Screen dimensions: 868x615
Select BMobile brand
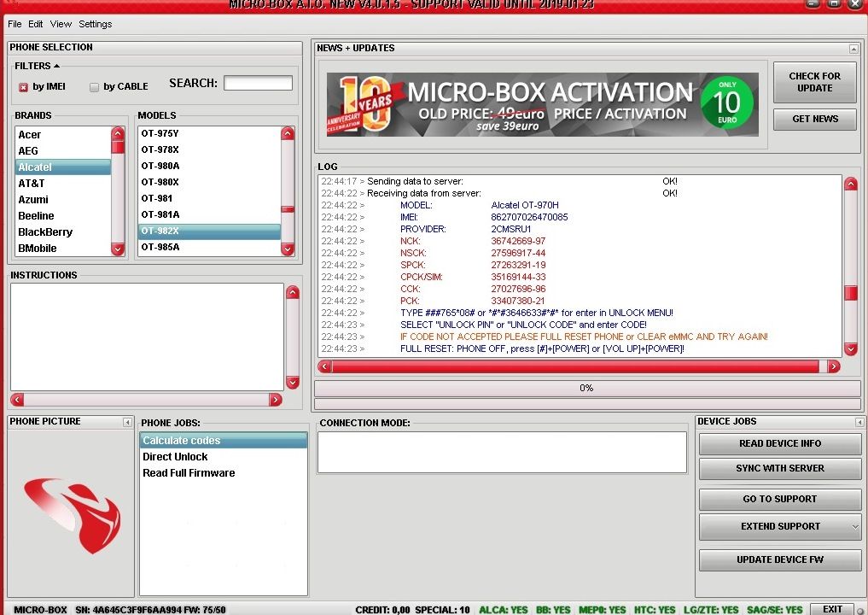tap(63, 249)
